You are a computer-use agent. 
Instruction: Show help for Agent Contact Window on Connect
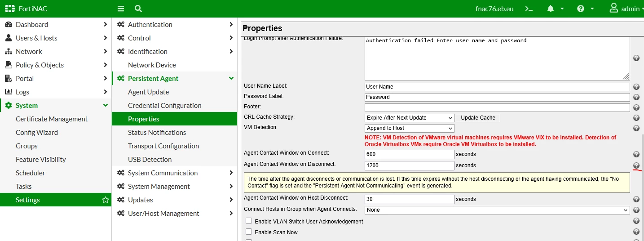[x=636, y=154]
